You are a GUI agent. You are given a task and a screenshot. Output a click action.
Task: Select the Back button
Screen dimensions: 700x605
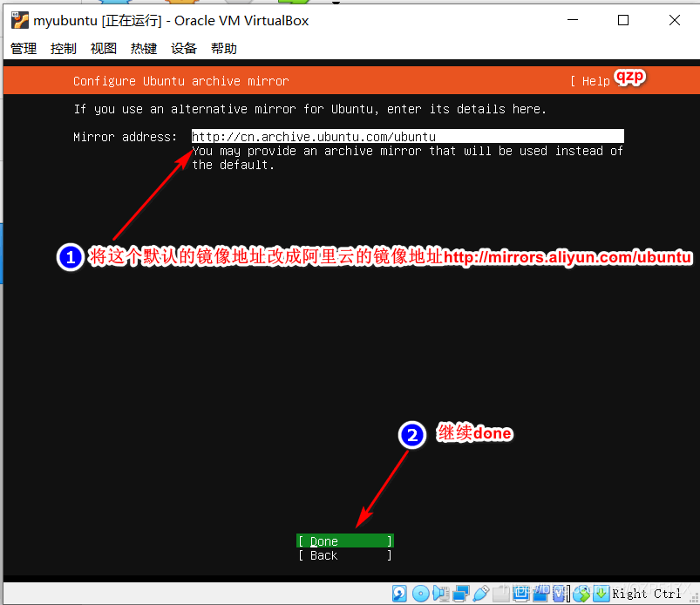tap(345, 555)
